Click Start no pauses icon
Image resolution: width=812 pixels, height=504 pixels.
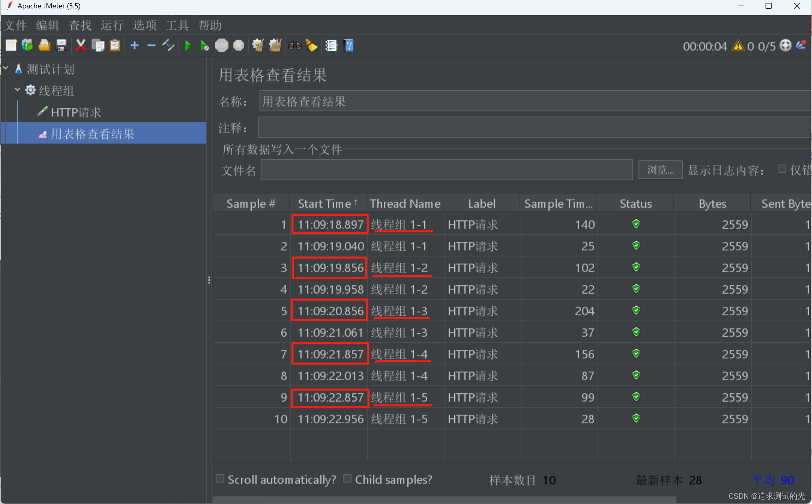[x=205, y=46]
